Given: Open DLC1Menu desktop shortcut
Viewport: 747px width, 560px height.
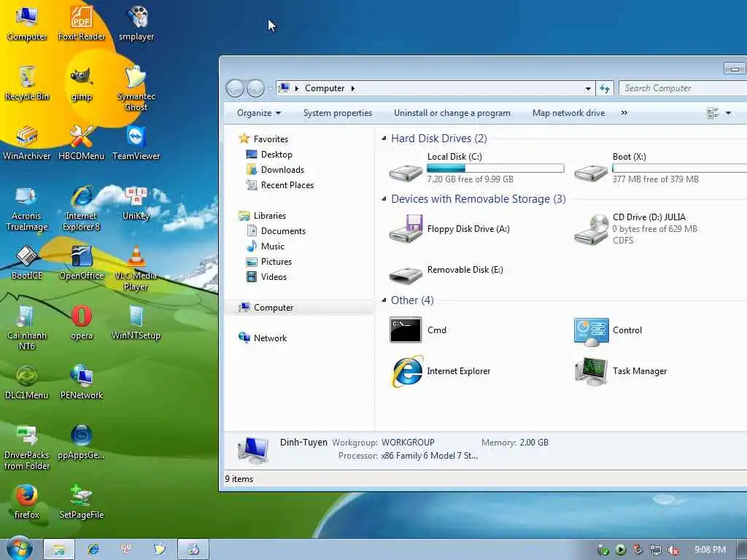Looking at the screenshot, I should coord(27,382).
